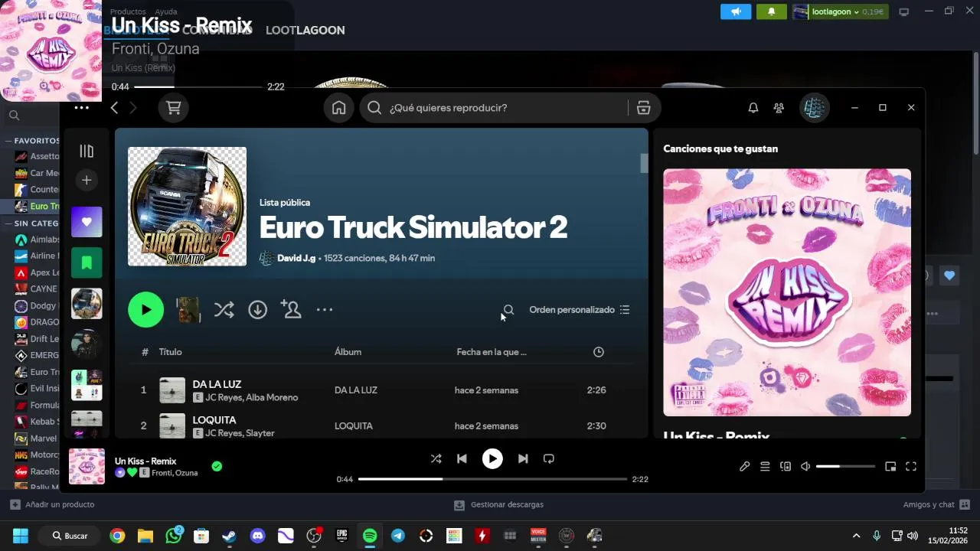Open the mini player icon

(x=890, y=466)
